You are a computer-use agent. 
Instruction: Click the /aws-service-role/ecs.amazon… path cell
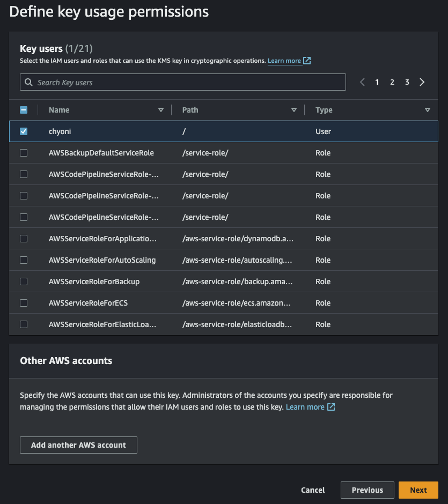(237, 303)
